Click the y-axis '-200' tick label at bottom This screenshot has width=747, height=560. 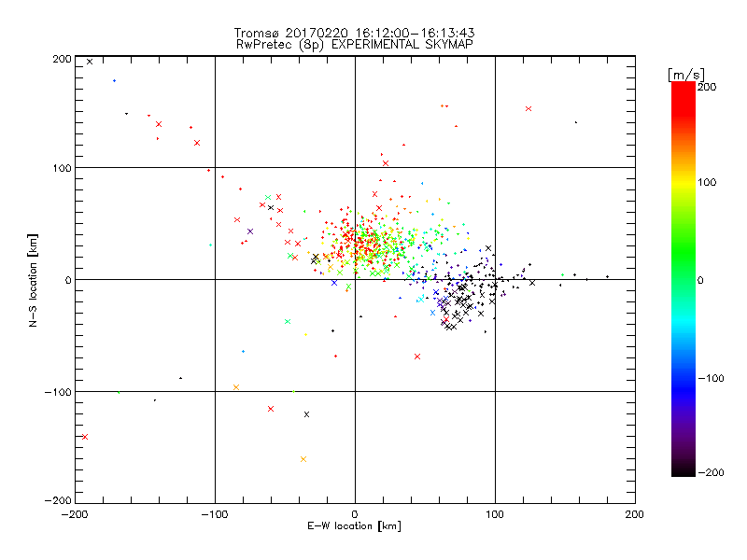tap(58, 500)
